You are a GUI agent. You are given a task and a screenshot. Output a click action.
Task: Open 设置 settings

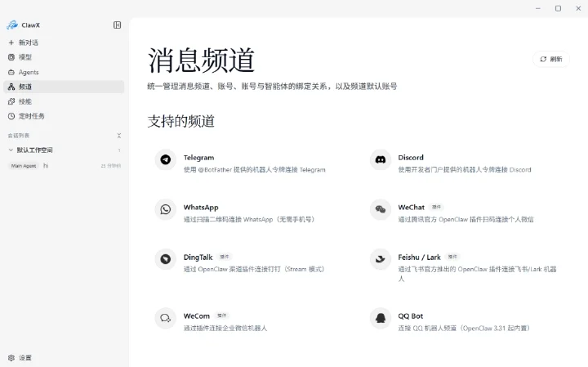click(64, 358)
